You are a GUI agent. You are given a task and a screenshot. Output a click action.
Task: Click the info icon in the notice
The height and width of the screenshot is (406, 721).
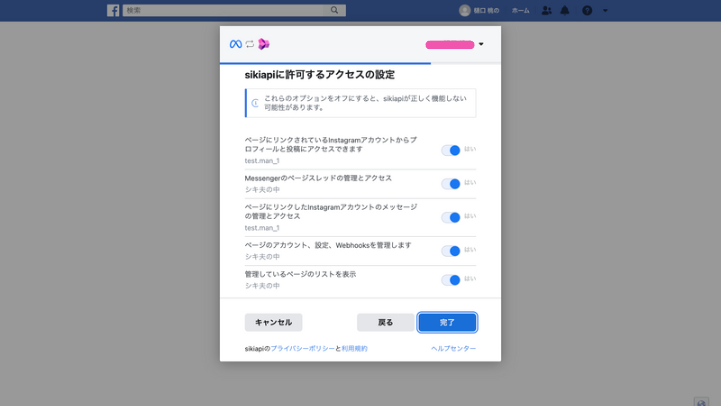[255, 103]
